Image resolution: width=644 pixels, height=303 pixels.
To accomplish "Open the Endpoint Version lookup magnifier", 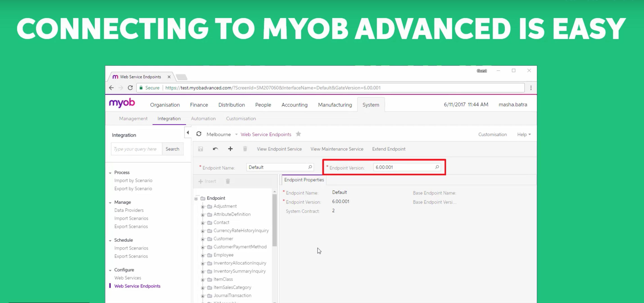I will (437, 167).
